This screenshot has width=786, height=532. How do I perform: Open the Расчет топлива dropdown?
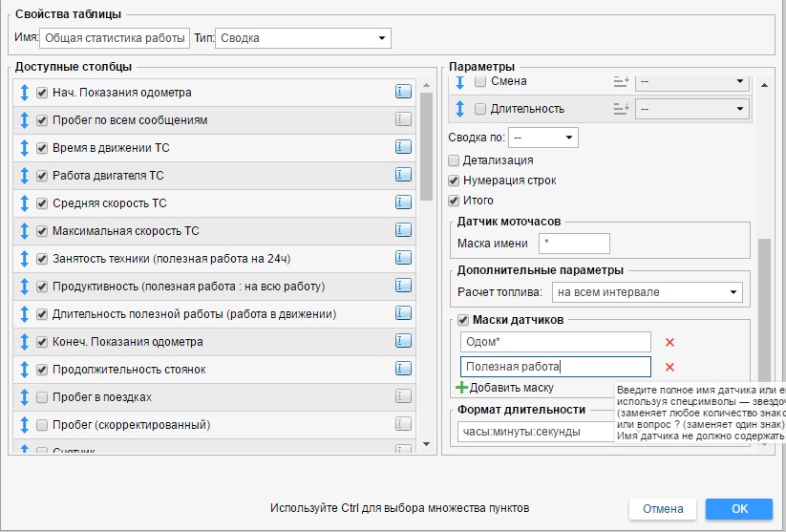[x=648, y=292]
